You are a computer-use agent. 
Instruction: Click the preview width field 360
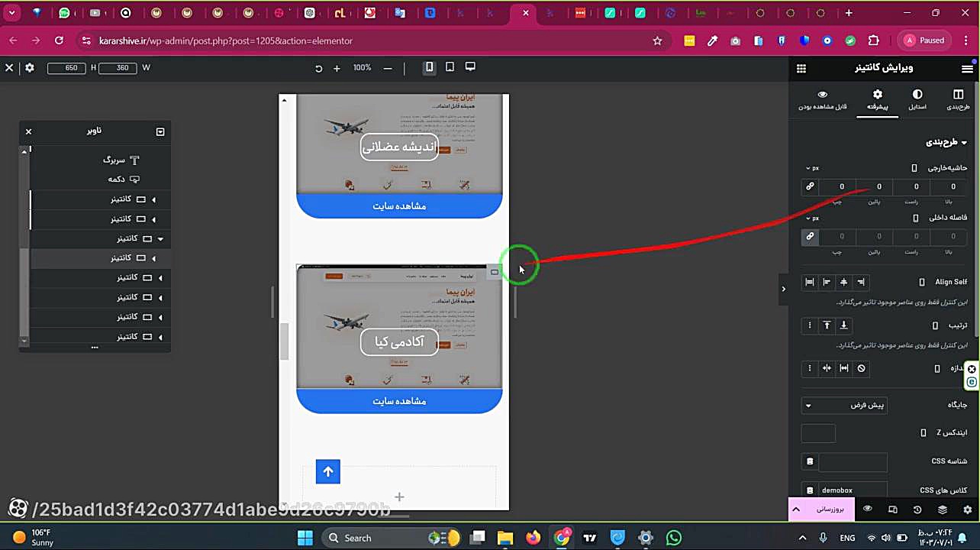pos(118,68)
